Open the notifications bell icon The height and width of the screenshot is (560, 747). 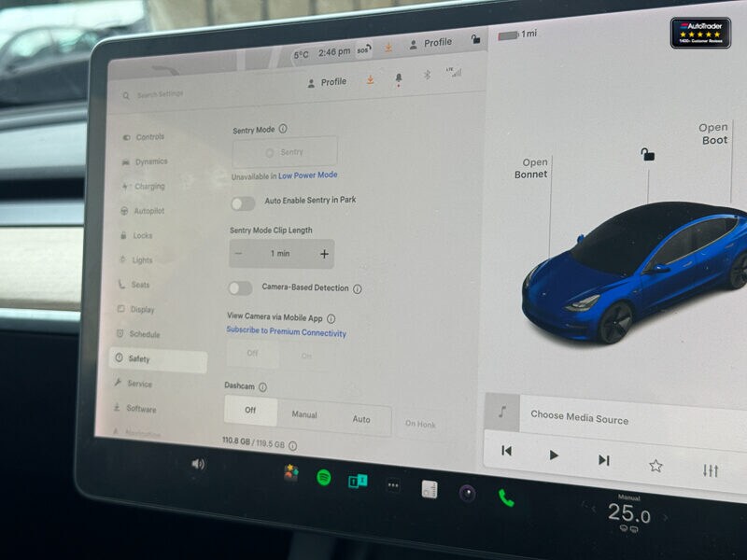[x=400, y=77]
